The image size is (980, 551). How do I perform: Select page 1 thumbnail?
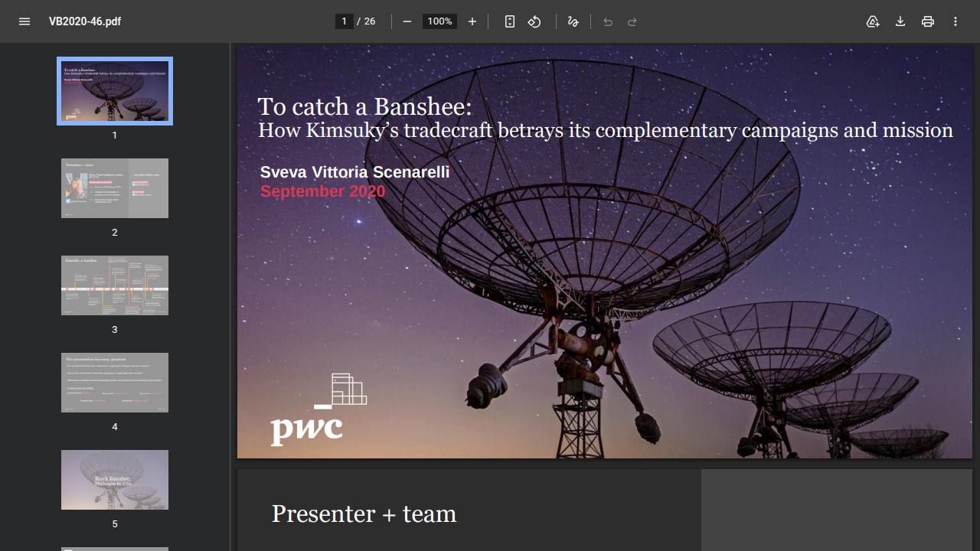pos(115,91)
